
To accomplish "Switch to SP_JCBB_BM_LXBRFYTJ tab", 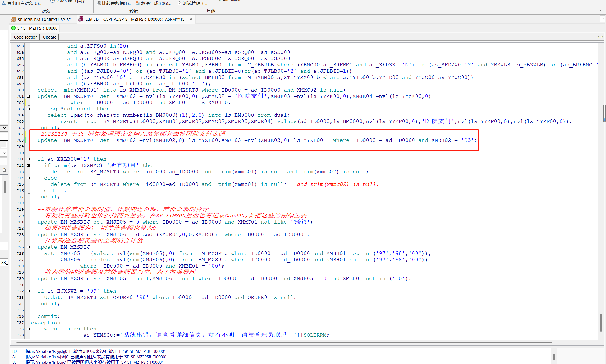I will (x=45, y=20).
